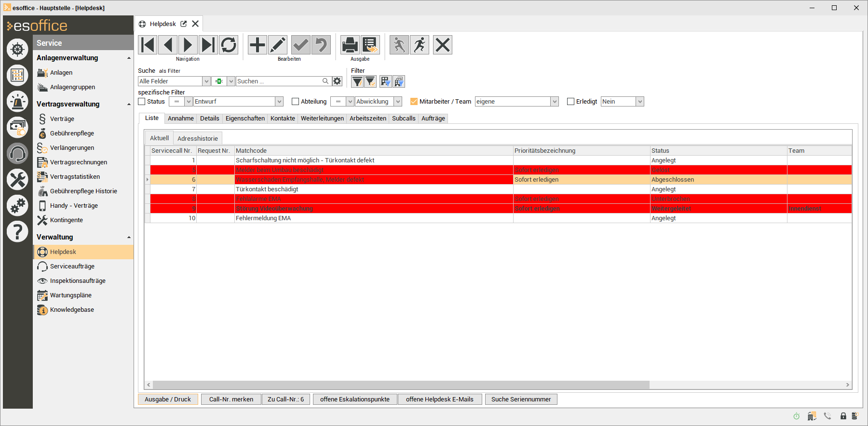Click the offene Eskalationspunkte button
Viewport: 868px width, 426px height.
[x=354, y=399]
